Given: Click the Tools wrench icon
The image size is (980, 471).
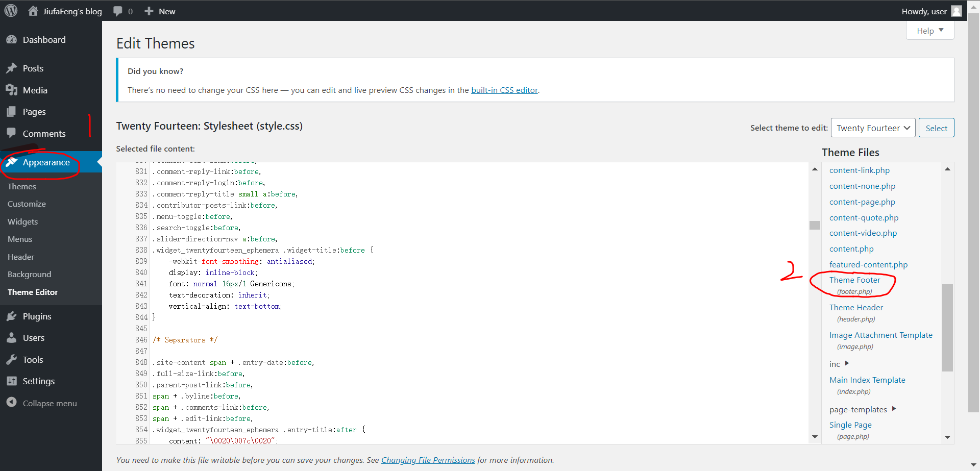Looking at the screenshot, I should click(x=11, y=360).
